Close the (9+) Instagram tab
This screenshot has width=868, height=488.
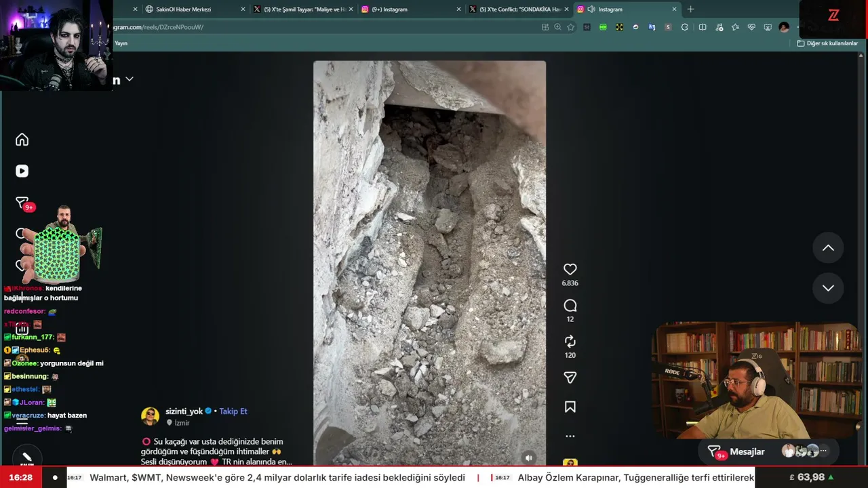458,9
